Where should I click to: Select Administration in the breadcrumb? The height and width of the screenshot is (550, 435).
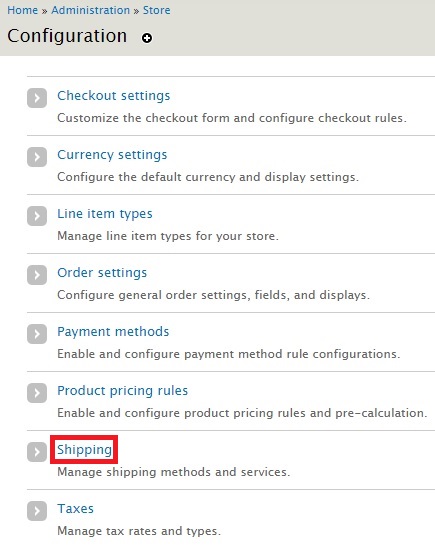tap(91, 10)
